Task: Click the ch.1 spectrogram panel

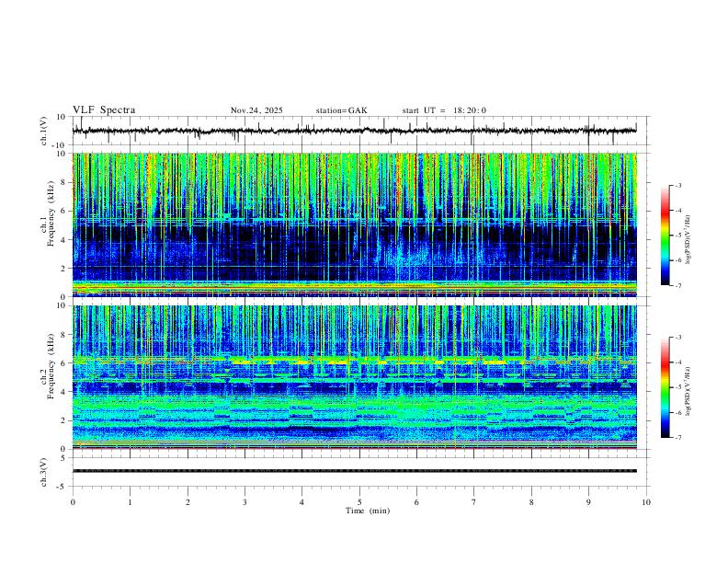Action: 355,224
